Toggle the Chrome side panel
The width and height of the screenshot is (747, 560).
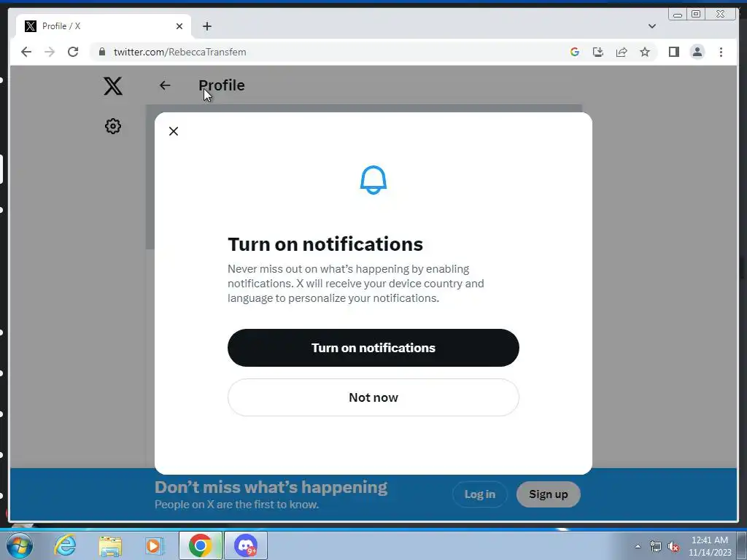(673, 52)
